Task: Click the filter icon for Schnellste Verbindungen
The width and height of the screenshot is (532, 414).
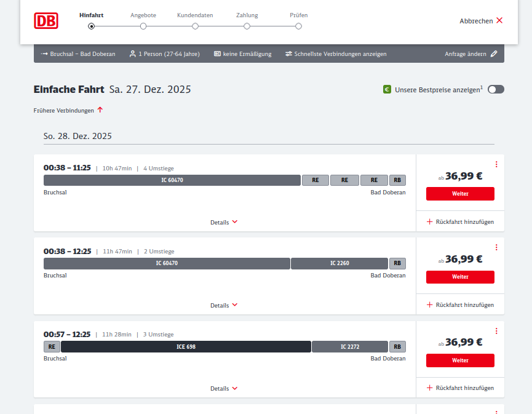Action: pos(288,54)
